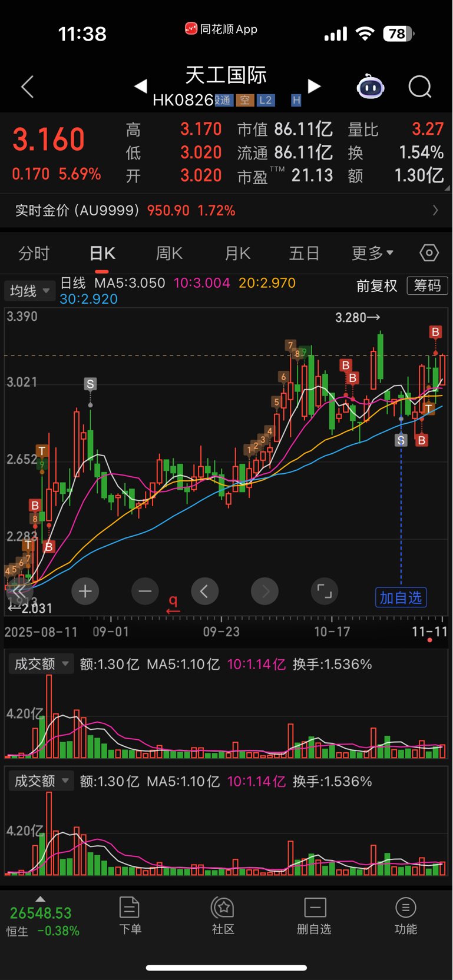Open 社区 community tab

point(223,916)
